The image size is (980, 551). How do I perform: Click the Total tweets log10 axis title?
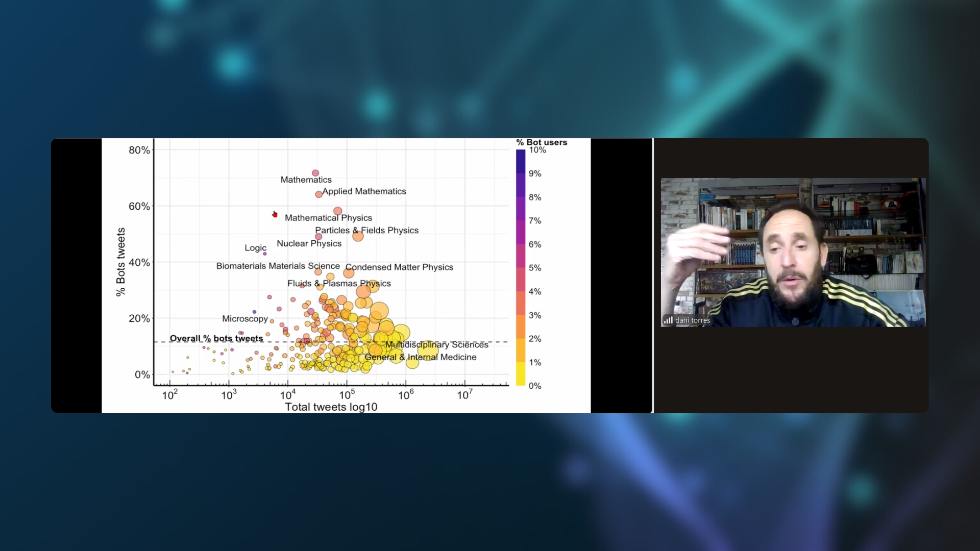point(331,407)
